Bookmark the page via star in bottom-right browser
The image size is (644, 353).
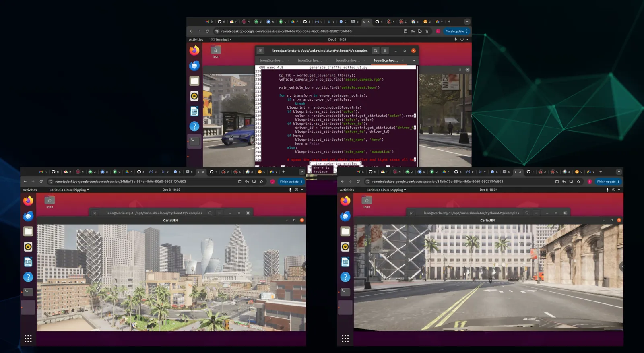pyautogui.click(x=578, y=182)
